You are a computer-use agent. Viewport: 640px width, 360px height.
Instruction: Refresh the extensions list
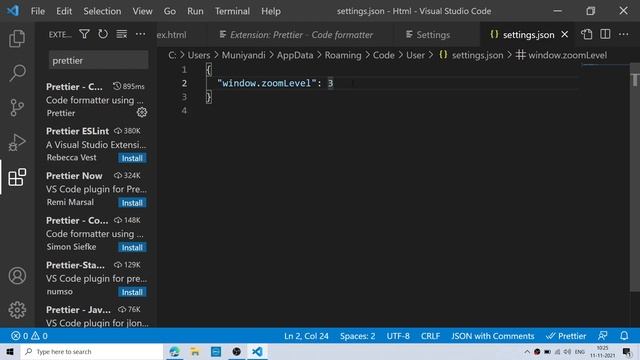(x=103, y=34)
